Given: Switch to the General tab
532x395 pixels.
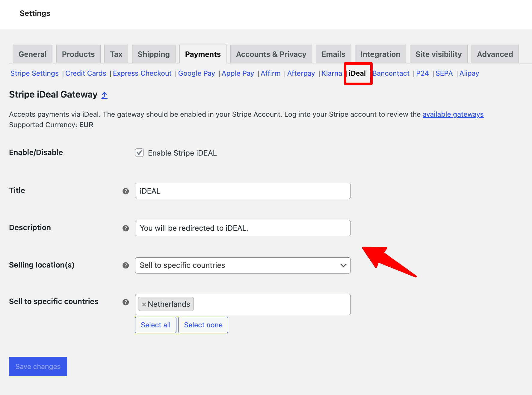Looking at the screenshot, I should pyautogui.click(x=33, y=54).
